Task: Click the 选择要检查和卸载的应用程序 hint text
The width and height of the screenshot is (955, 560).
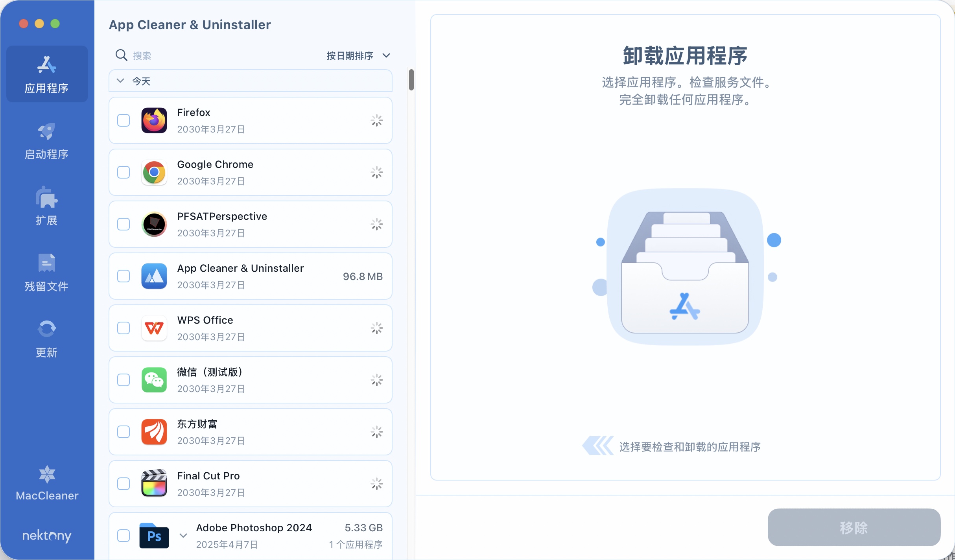Action: tap(690, 447)
